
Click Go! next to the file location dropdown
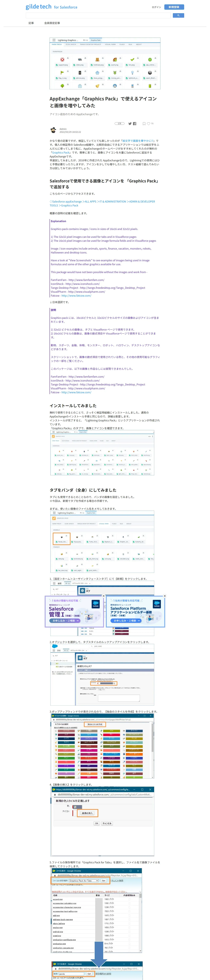103,881
